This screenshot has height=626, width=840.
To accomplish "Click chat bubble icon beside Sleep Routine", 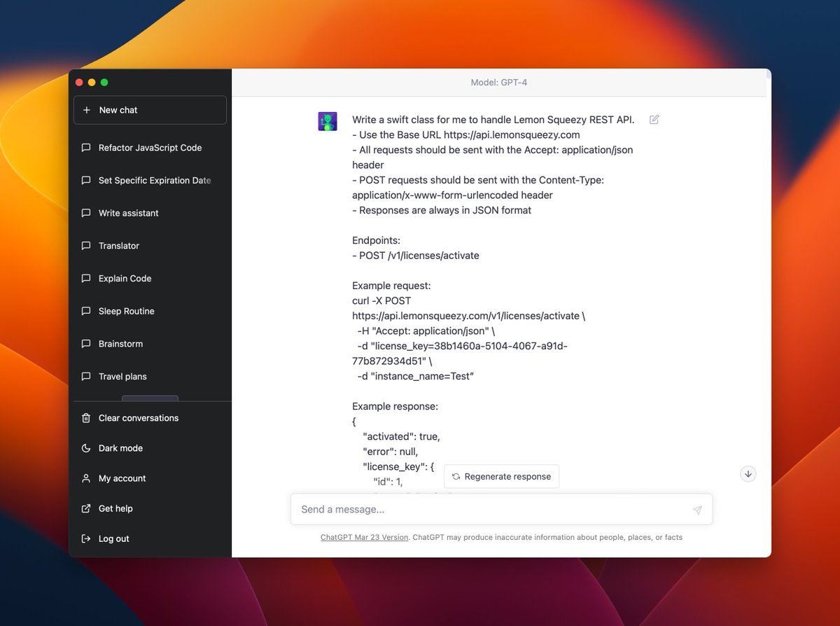I will 86,311.
